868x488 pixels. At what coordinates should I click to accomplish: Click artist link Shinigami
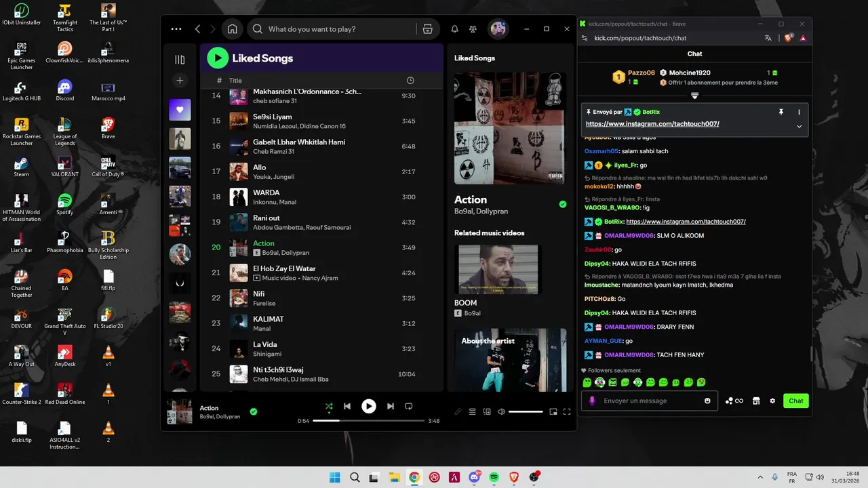pyautogui.click(x=267, y=354)
